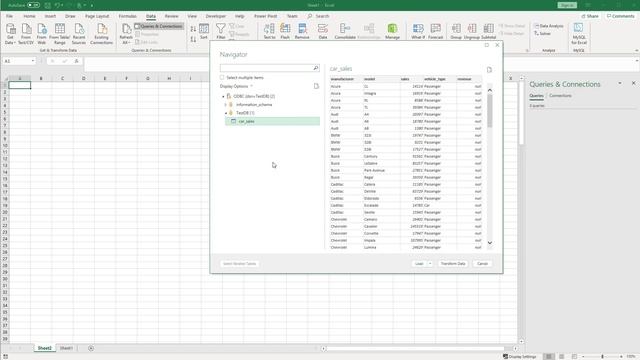Image resolution: width=640 pixels, height=360 pixels.
Task: Switch to the Power Pivot tab
Action: click(265, 16)
